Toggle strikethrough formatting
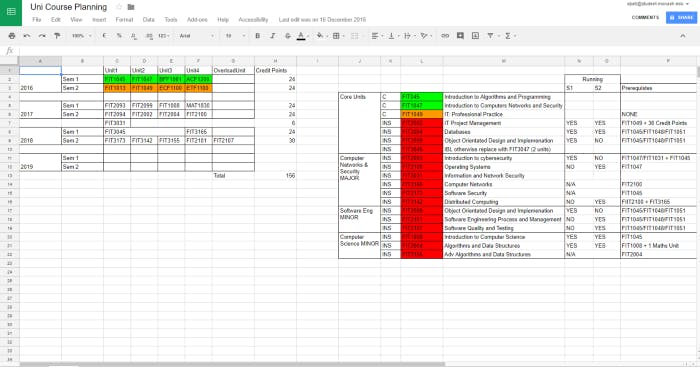 point(288,36)
